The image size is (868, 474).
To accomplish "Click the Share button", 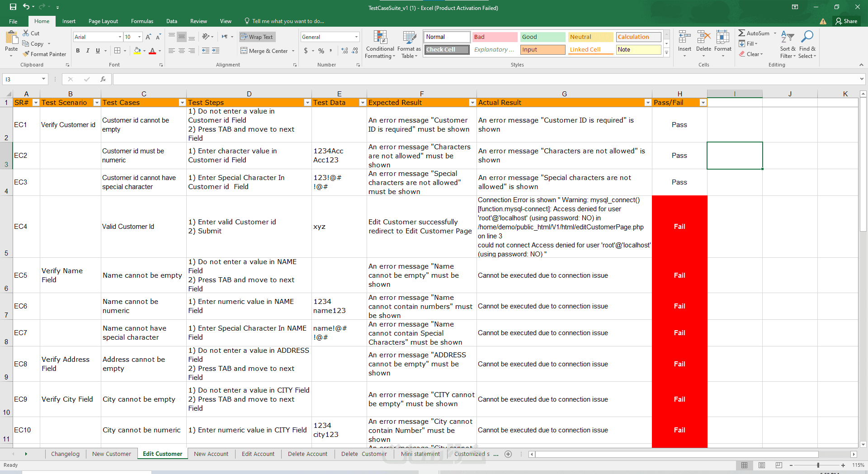I will pyautogui.click(x=846, y=21).
